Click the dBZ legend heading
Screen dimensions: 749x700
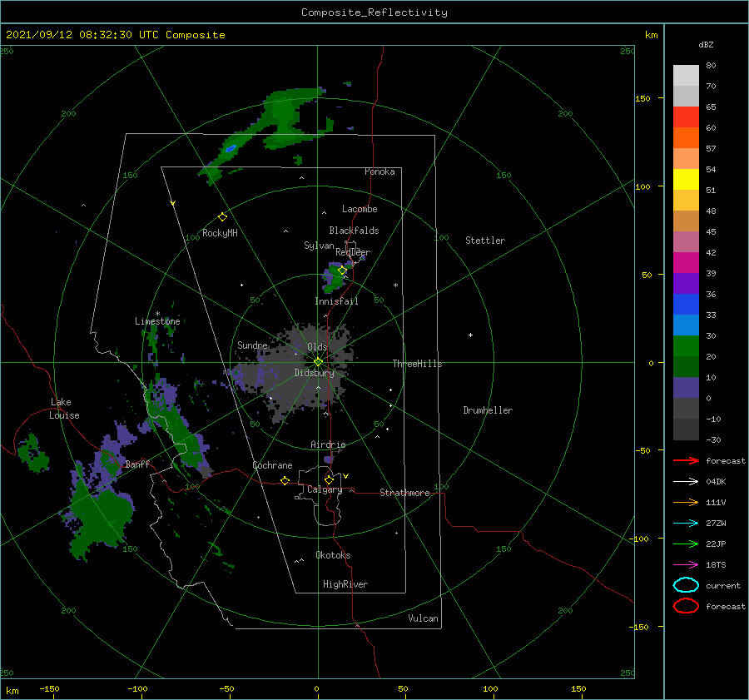click(706, 44)
